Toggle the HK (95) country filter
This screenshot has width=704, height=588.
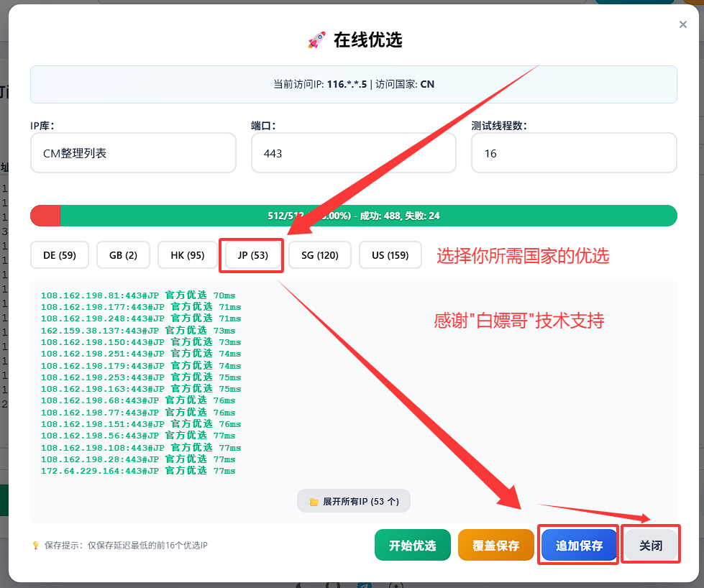coord(187,255)
